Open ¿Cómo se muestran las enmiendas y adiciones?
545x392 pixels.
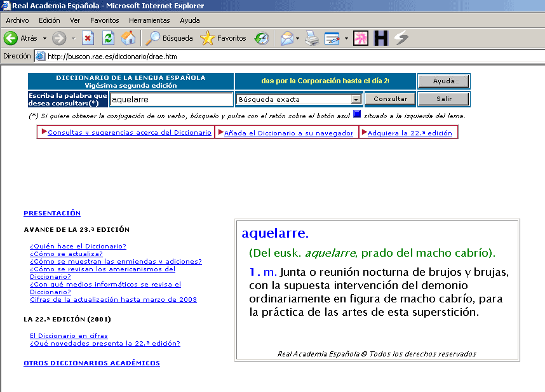pos(116,261)
